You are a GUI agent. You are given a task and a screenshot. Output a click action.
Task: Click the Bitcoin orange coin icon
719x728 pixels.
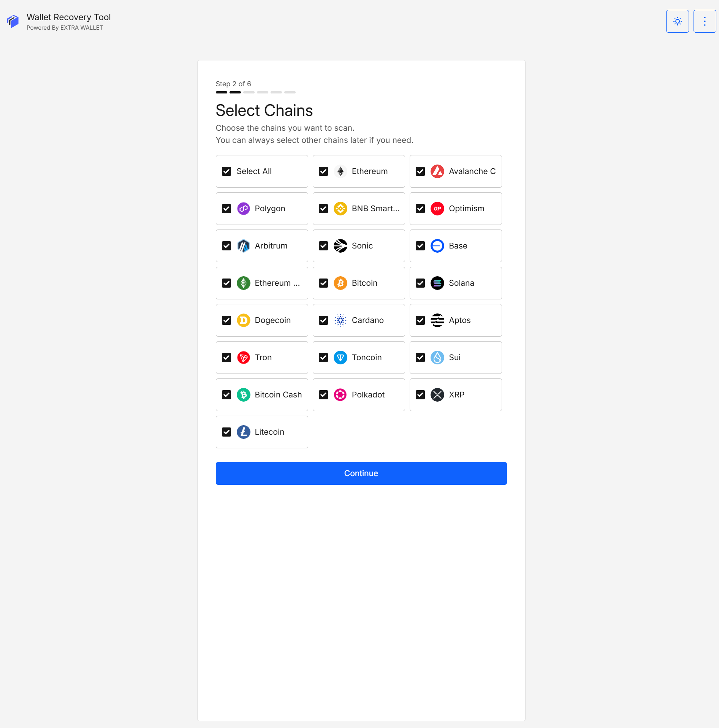tap(340, 283)
